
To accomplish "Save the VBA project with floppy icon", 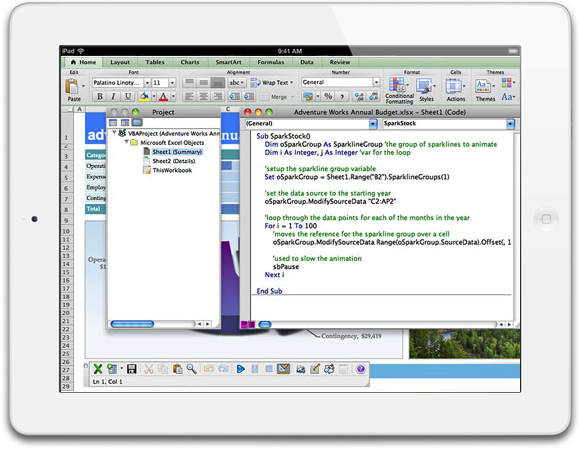I will (132, 369).
